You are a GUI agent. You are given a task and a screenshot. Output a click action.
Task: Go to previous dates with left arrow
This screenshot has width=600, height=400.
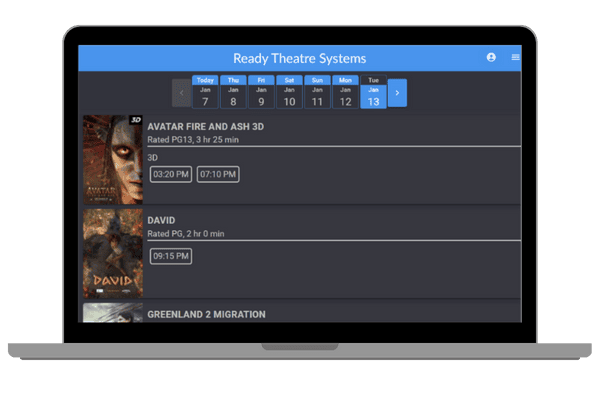(181, 93)
